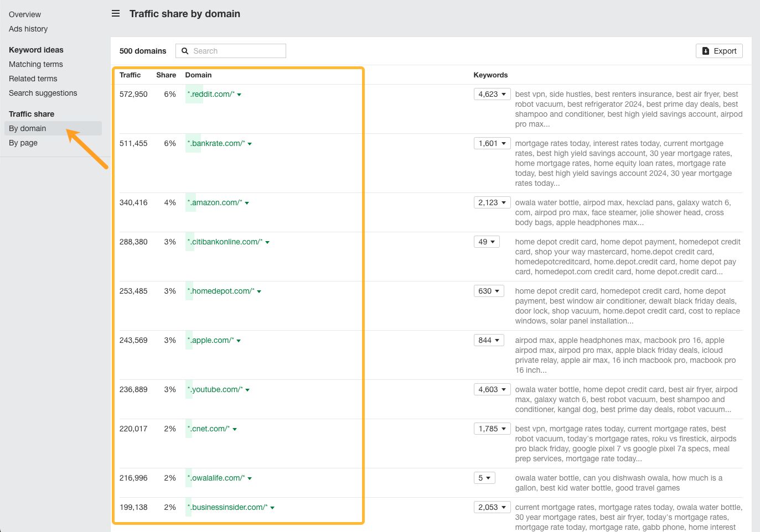Open the Overview page in the sidebar

coord(25,14)
